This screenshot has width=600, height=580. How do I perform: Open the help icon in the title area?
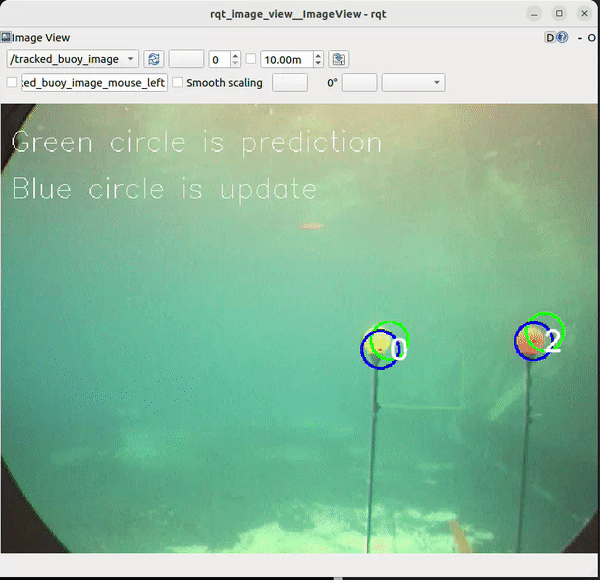click(562, 37)
